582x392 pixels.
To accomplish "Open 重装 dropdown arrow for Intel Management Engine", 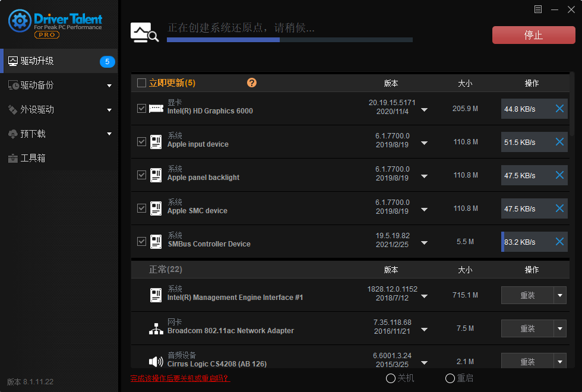I will [x=559, y=296].
